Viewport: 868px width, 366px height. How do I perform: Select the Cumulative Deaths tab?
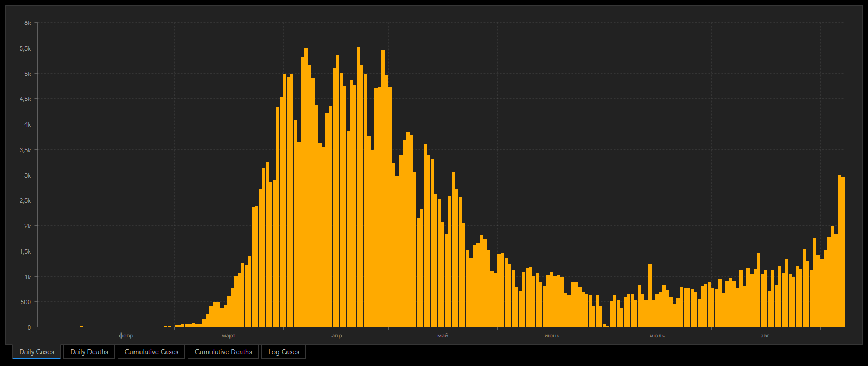(224, 352)
